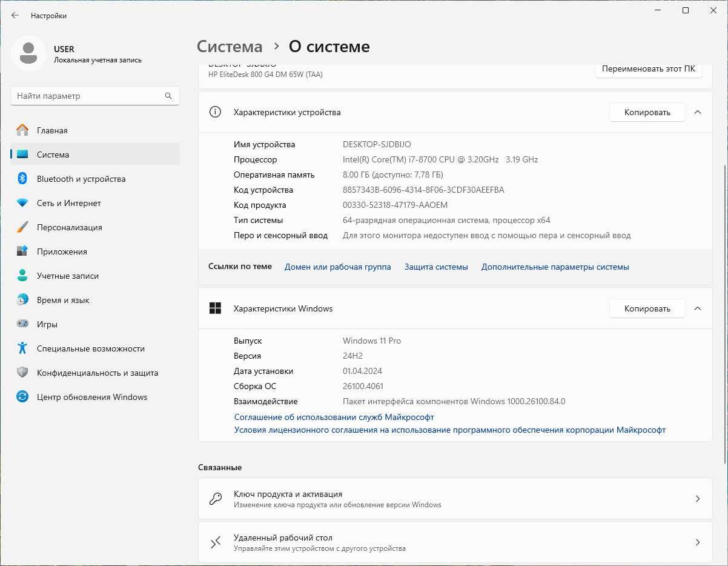Click the OS build 26100.4061
The height and width of the screenshot is (566, 728).
coord(363,386)
